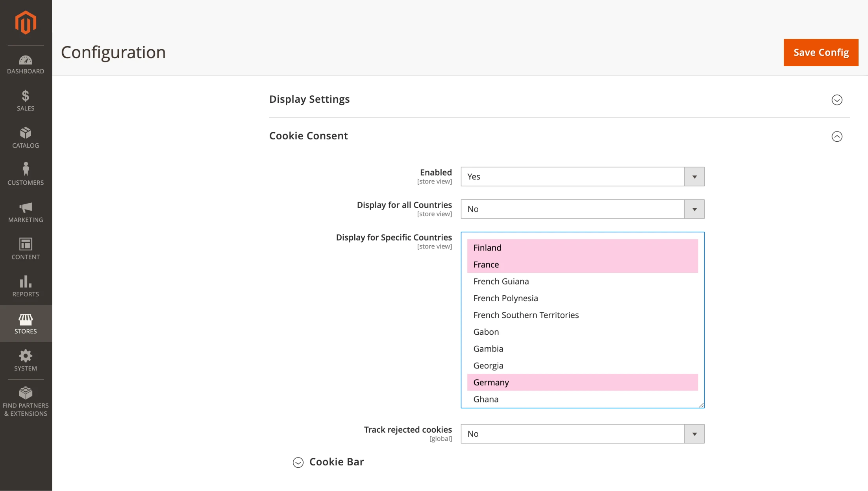Collapse the Cookie Consent section
This screenshot has width=868, height=491.
(837, 137)
